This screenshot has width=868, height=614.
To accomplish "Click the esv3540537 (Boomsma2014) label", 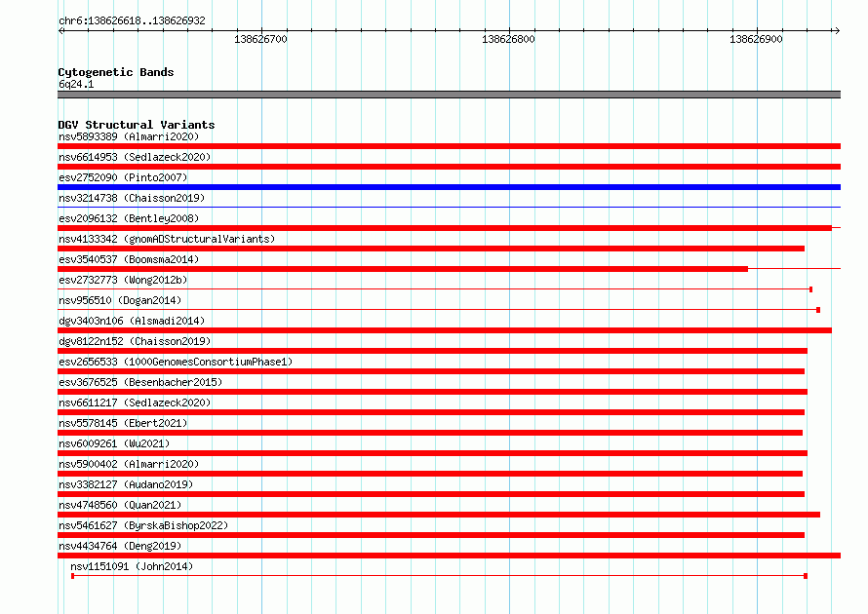I will 129,259.
